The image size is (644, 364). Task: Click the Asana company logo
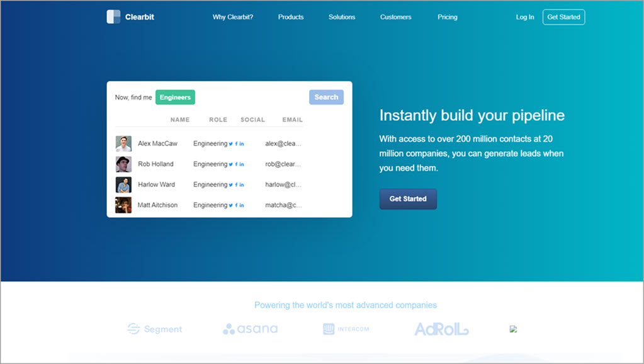pos(250,329)
